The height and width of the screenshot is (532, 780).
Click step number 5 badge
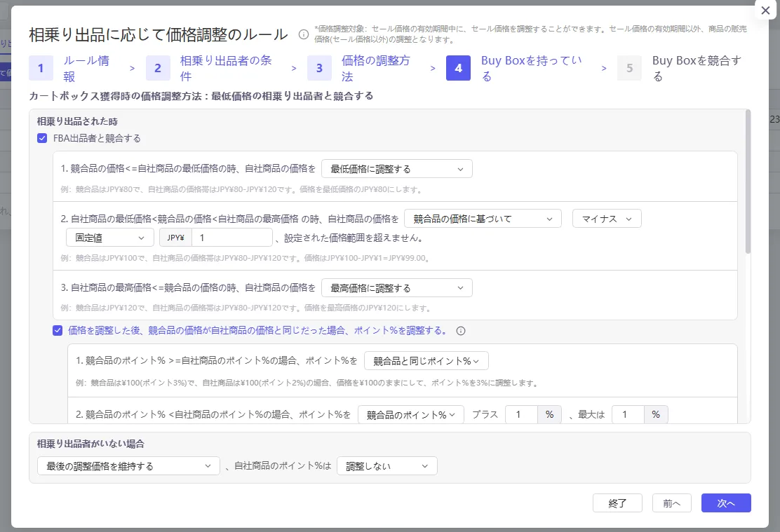click(629, 68)
